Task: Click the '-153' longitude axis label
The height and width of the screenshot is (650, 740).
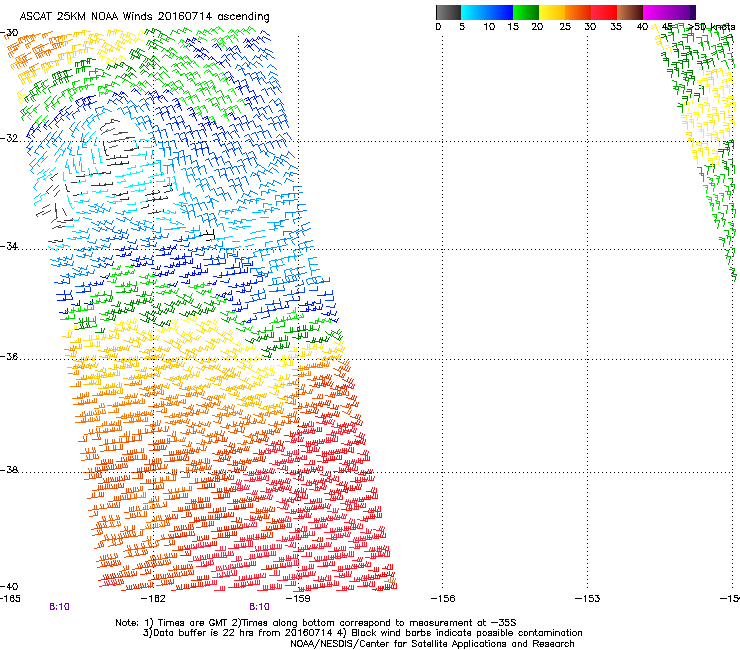Action: (588, 599)
